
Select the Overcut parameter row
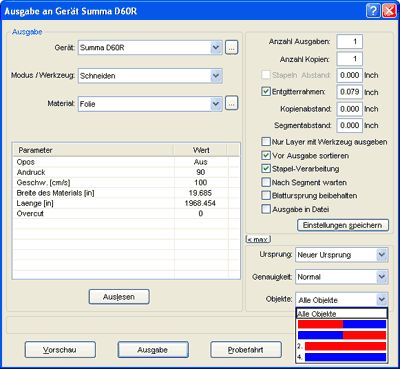click(x=126, y=214)
